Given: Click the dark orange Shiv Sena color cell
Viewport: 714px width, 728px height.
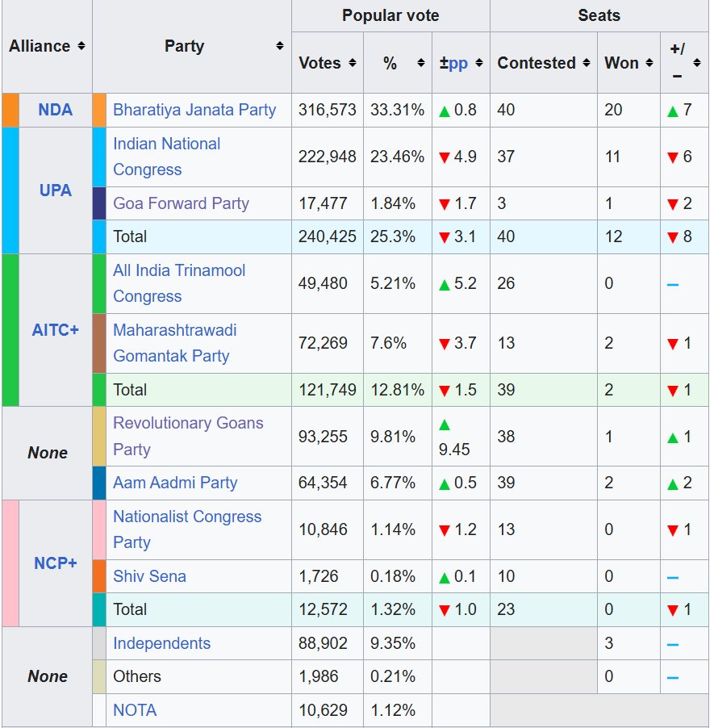Looking at the screenshot, I should pyautogui.click(x=99, y=576).
